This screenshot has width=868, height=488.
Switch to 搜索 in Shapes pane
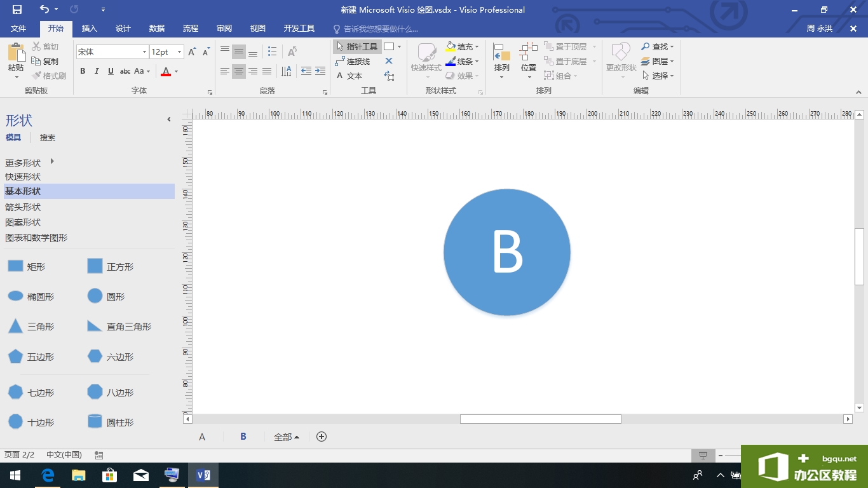coord(48,137)
